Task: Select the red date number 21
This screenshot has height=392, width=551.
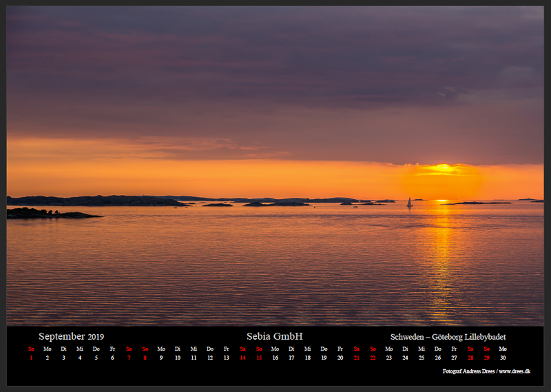Action: [x=356, y=358]
